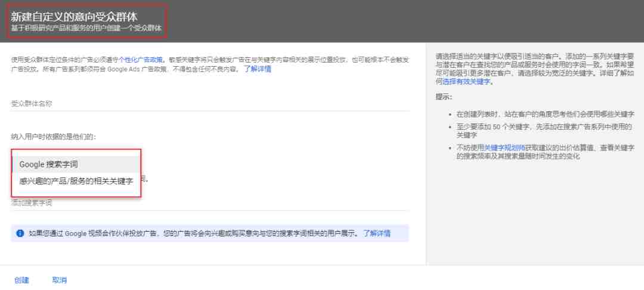Click the blue info icon in the banner
644x290 pixels.
pos(20,233)
